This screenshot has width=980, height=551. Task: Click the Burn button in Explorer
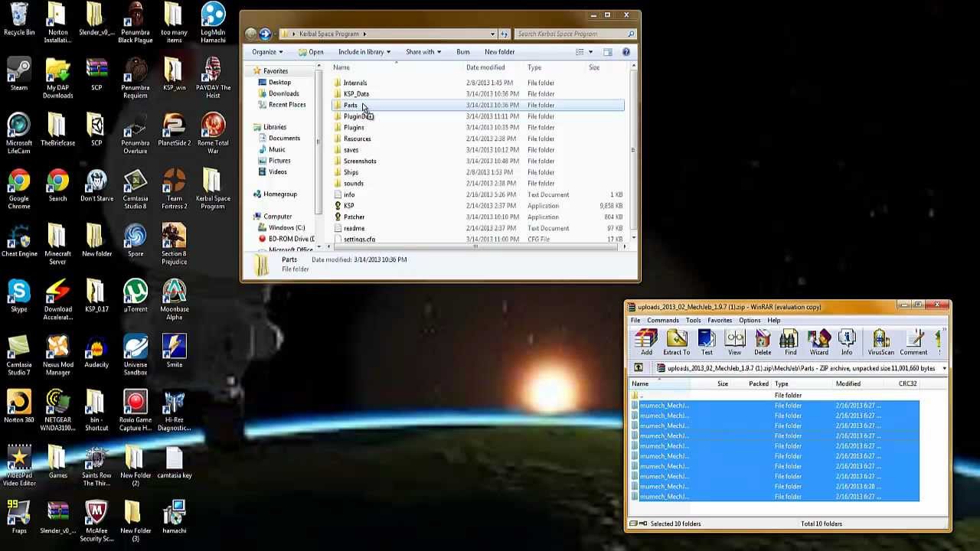pos(463,52)
